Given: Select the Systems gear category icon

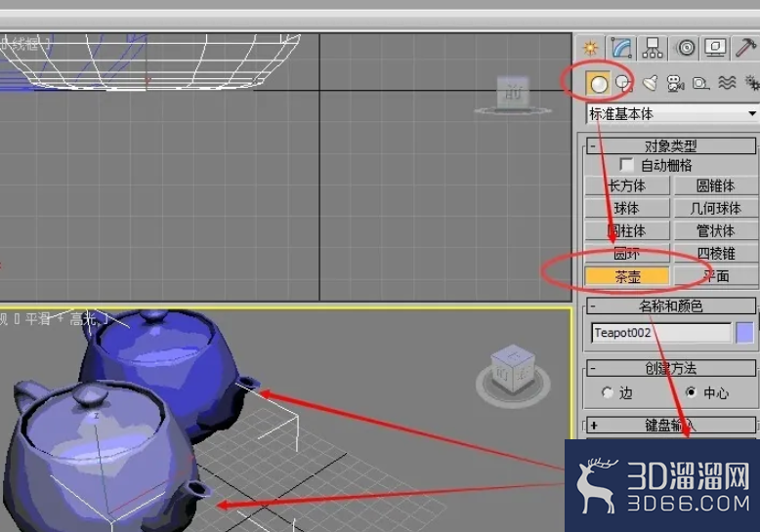Looking at the screenshot, I should (752, 83).
